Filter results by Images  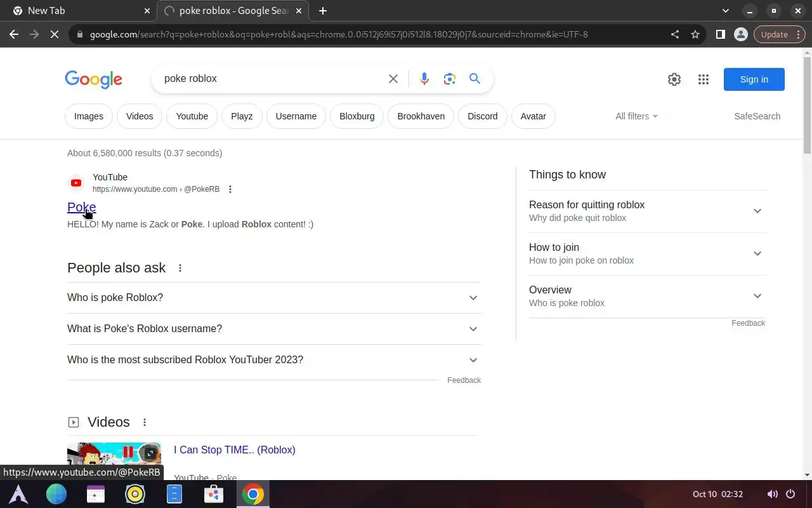coord(89,116)
